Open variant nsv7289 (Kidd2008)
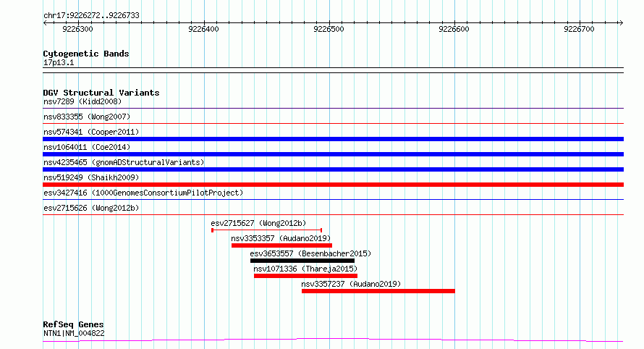This screenshot has height=349, width=644. coord(82,101)
